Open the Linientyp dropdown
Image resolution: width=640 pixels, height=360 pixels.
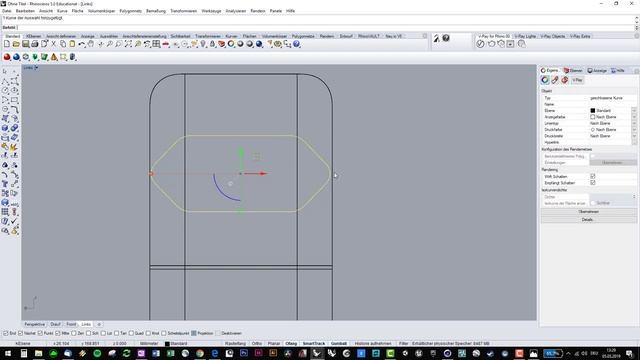[x=634, y=123]
